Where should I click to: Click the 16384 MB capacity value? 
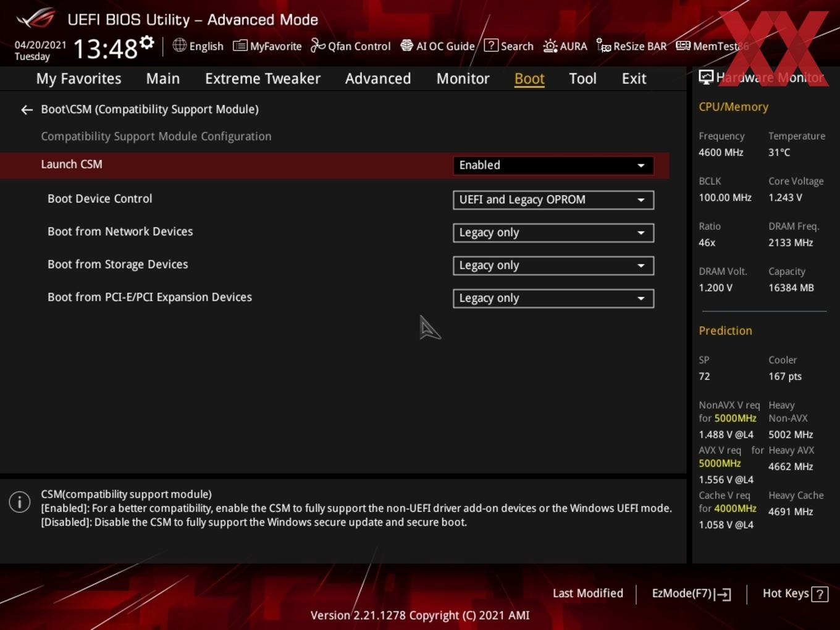(791, 288)
